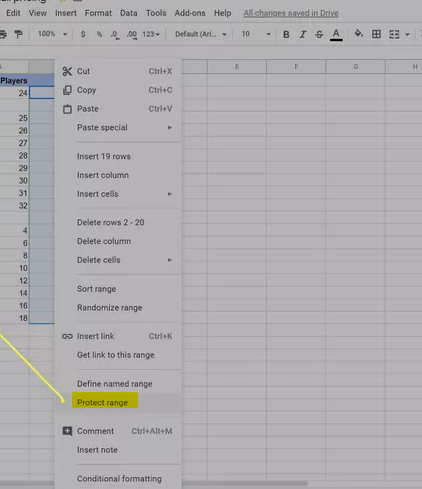Viewport: 422px width, 489px height.
Task: Click the Players header cell
Action: (x=14, y=80)
